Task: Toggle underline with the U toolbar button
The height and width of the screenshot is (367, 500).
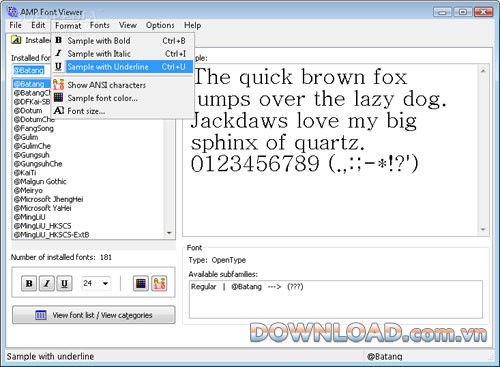Action: click(64, 284)
